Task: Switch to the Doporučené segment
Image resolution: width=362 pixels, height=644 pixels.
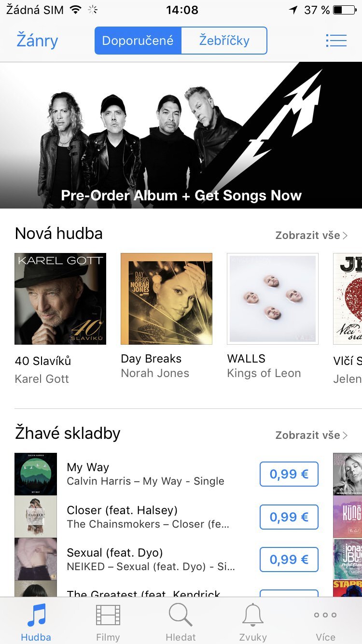Action: click(x=138, y=41)
